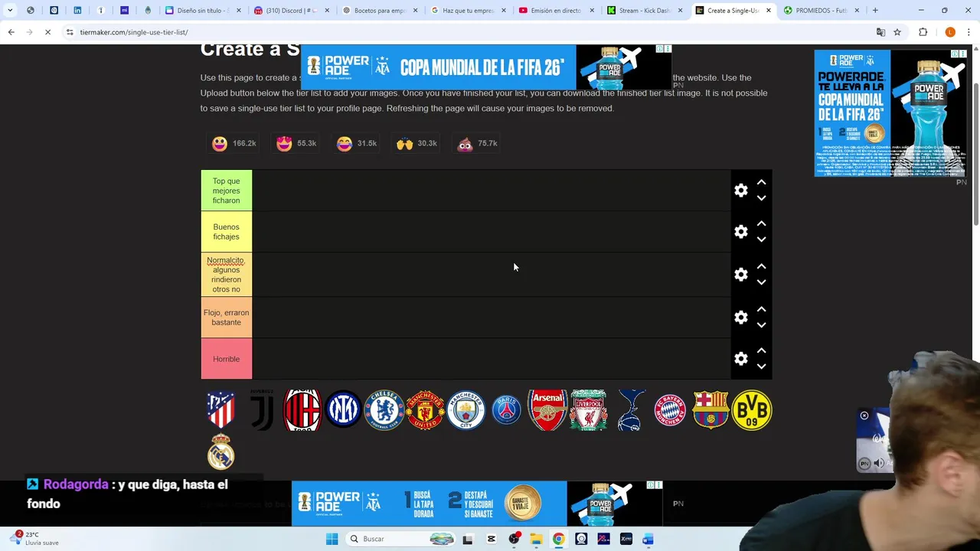
Task: Select the Borussia Dortmund BVB crest
Action: (752, 410)
